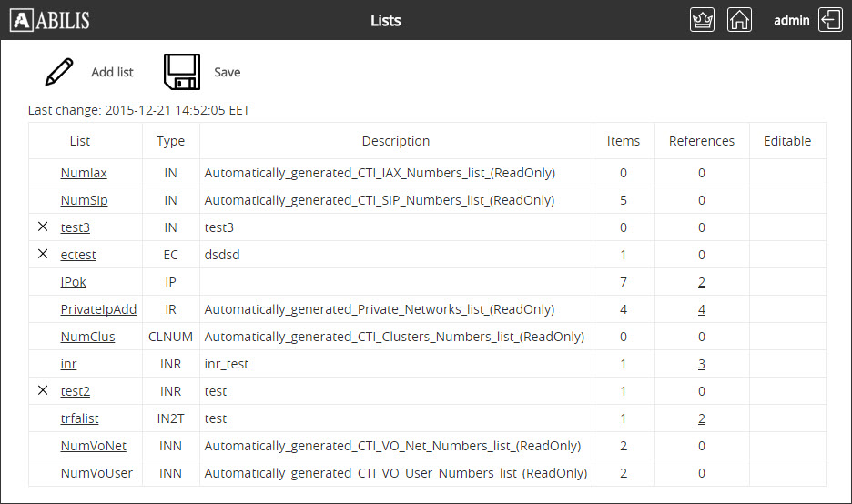
Task: Show the 4 references of PrivateIpAdd
Action: 702,309
